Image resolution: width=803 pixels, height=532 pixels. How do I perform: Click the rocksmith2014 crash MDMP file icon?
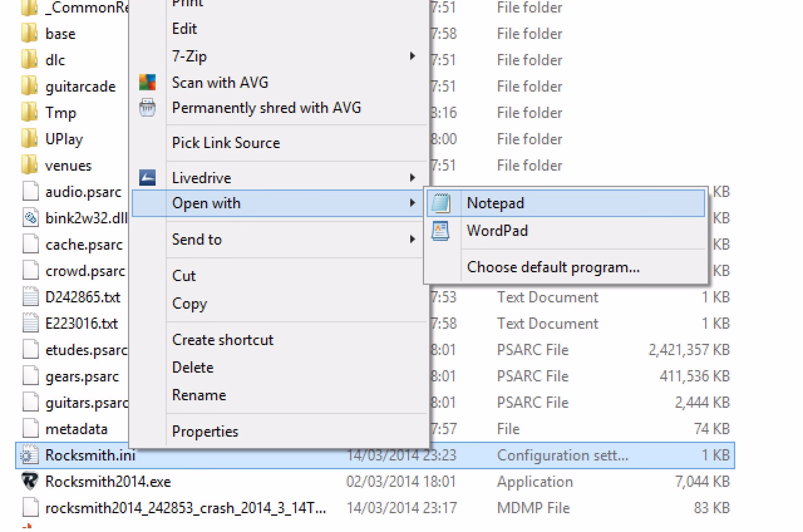tap(30, 508)
